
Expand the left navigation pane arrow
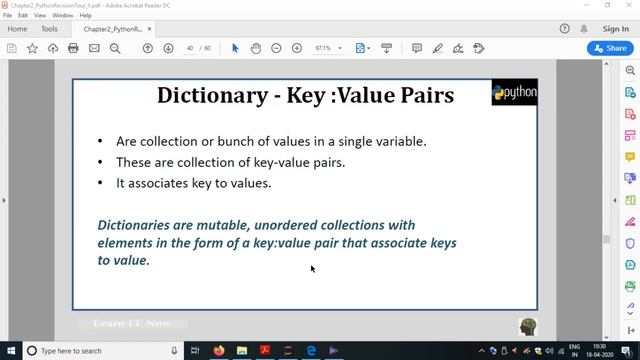coord(4,200)
